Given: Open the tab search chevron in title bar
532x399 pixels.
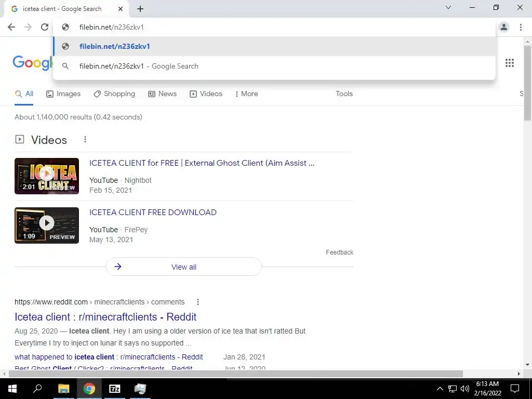Looking at the screenshot, I should click(448, 7).
